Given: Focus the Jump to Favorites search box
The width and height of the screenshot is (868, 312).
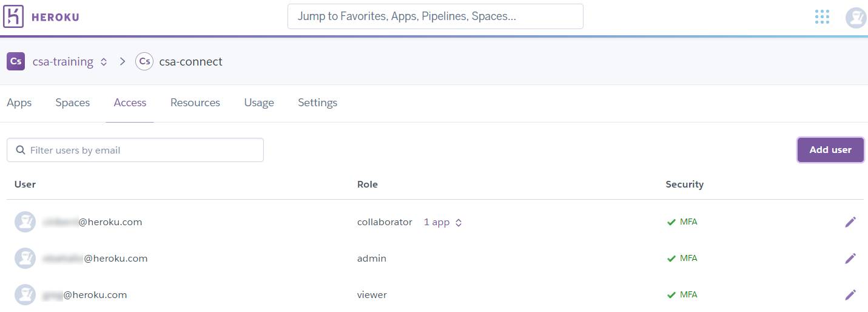Looking at the screenshot, I should (x=436, y=16).
